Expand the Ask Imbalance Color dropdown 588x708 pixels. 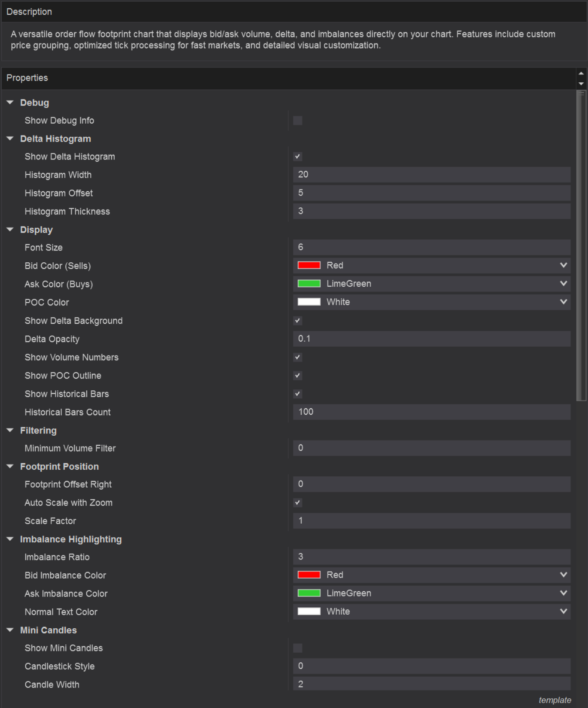point(563,593)
